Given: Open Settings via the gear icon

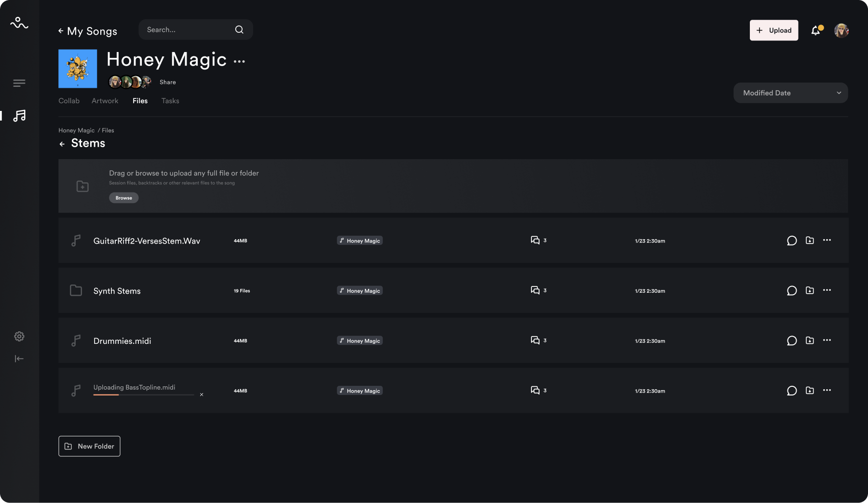Looking at the screenshot, I should 19,336.
